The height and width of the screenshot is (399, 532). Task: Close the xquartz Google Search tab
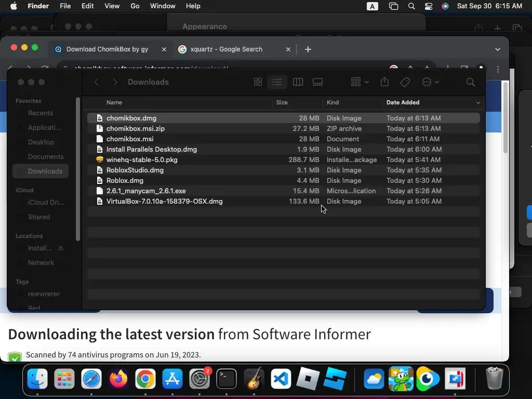[x=288, y=49]
